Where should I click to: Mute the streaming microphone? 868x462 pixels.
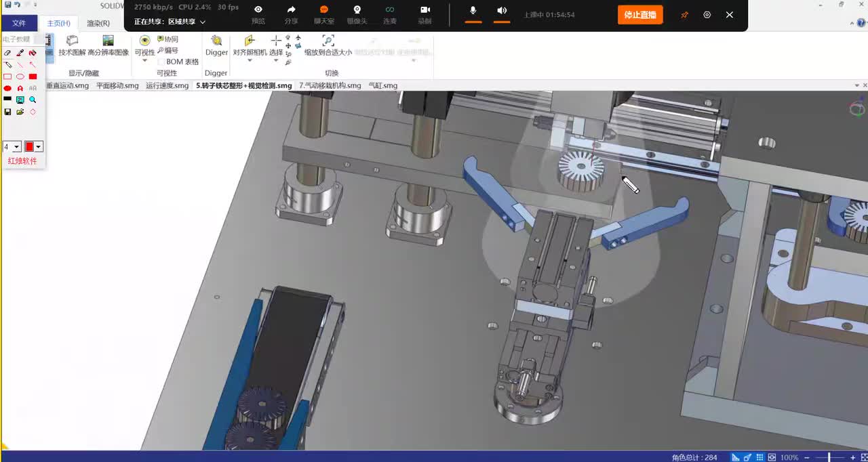(473, 11)
